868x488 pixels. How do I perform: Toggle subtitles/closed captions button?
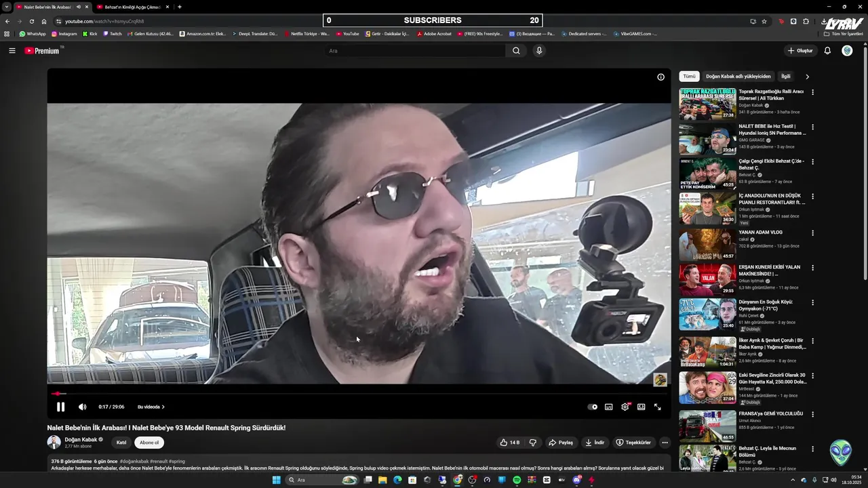[608, 407]
